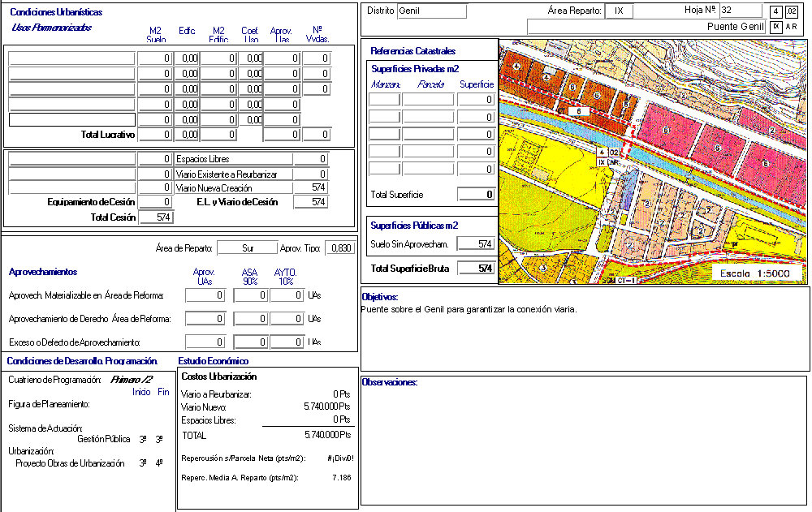
Task: Click the Inicio value for Gestión Pública
Action: click(x=142, y=440)
